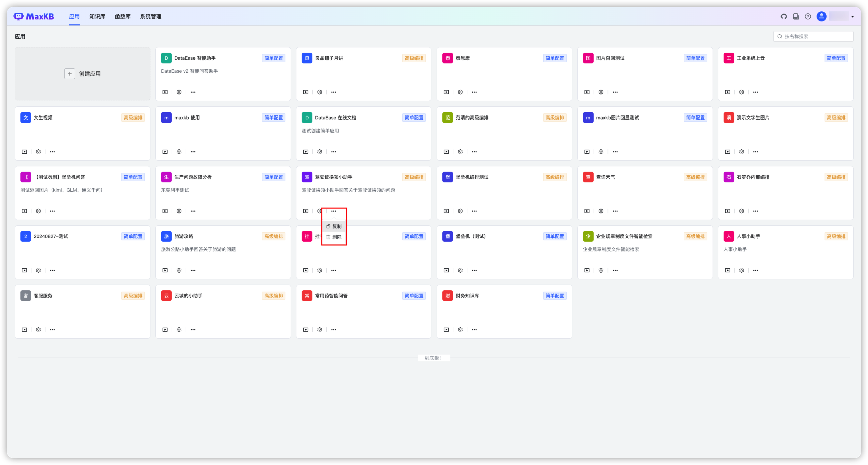Open the 财务知识库 application title
The width and height of the screenshot is (868, 465).
[467, 296]
